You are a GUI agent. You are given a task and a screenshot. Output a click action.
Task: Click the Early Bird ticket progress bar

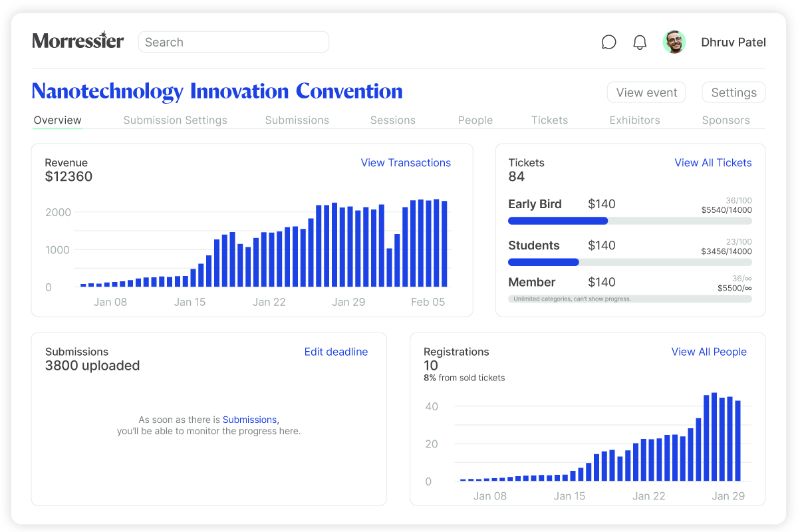pyautogui.click(x=629, y=220)
